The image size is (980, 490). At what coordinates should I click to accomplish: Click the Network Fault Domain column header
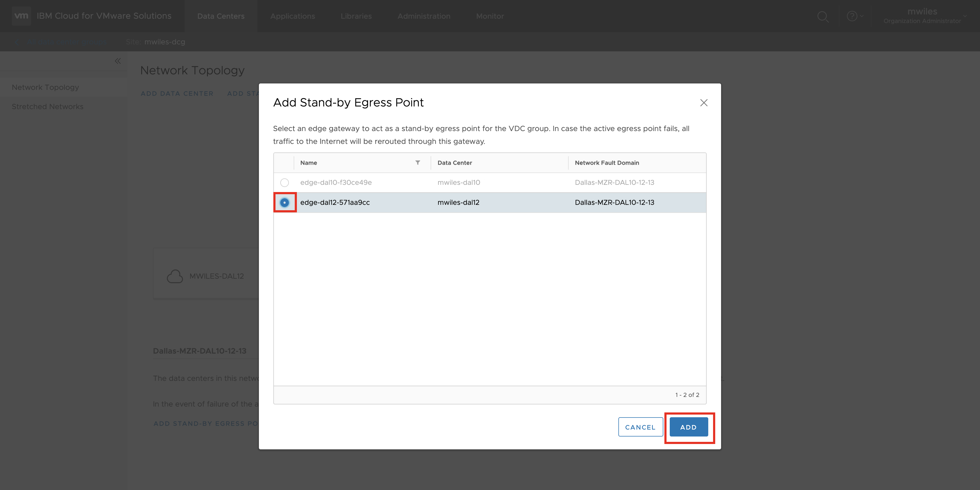[607, 163]
